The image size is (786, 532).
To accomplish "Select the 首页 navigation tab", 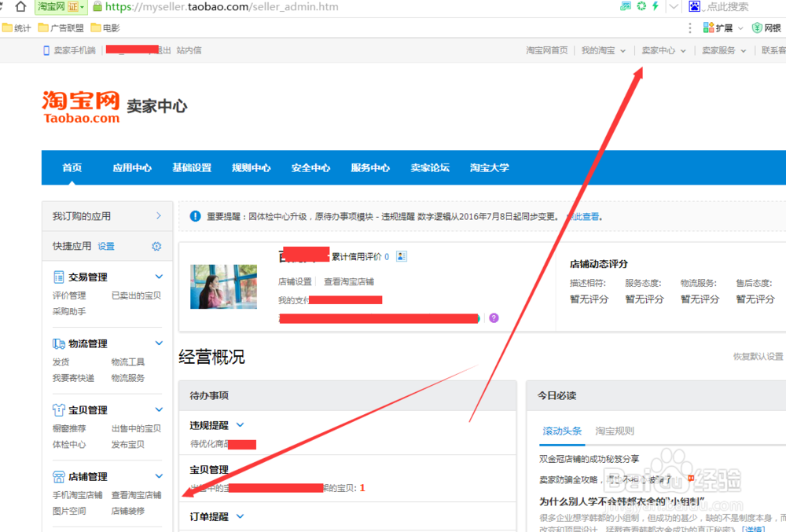I will (72, 168).
